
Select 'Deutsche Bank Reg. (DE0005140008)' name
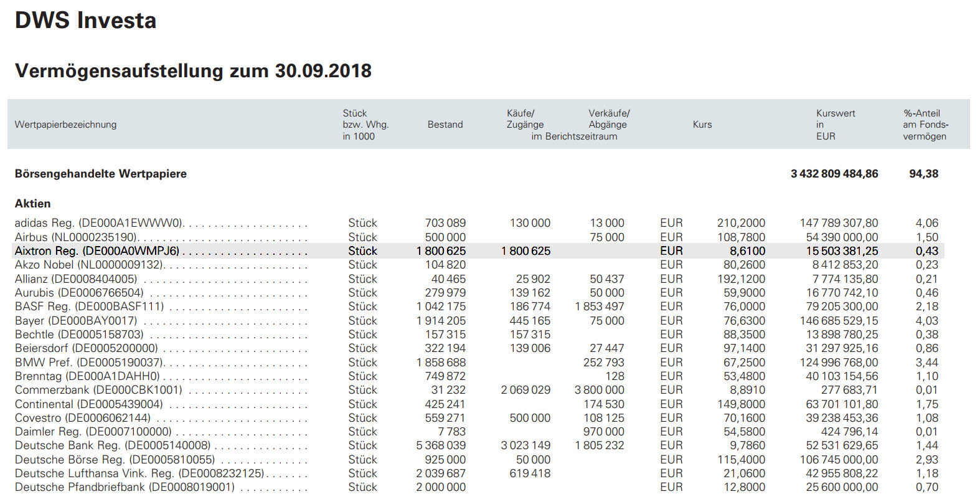coord(113,445)
